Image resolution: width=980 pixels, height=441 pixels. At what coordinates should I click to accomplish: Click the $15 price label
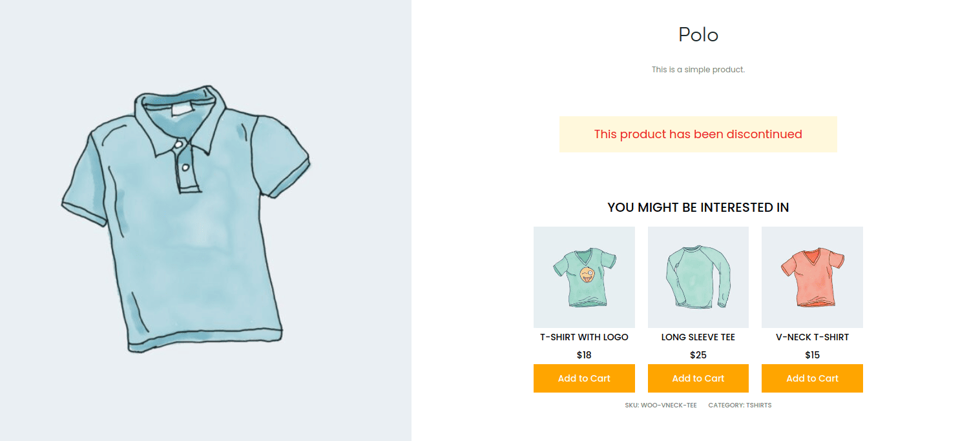(812, 355)
